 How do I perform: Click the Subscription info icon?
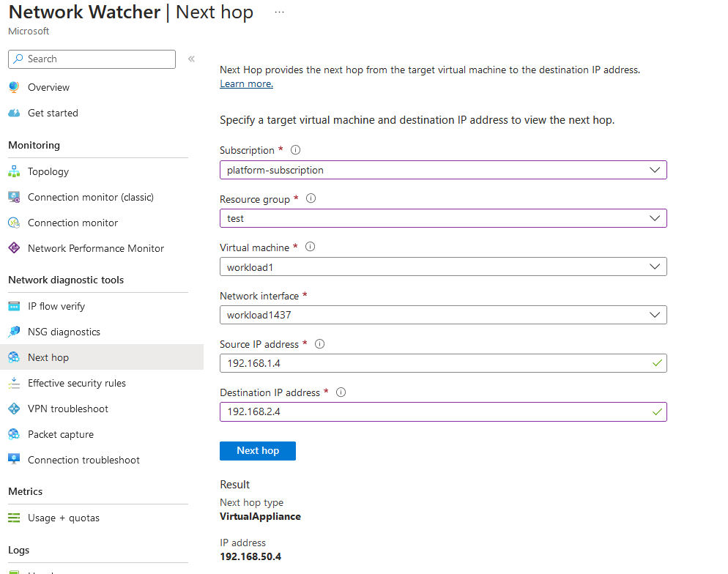(295, 150)
